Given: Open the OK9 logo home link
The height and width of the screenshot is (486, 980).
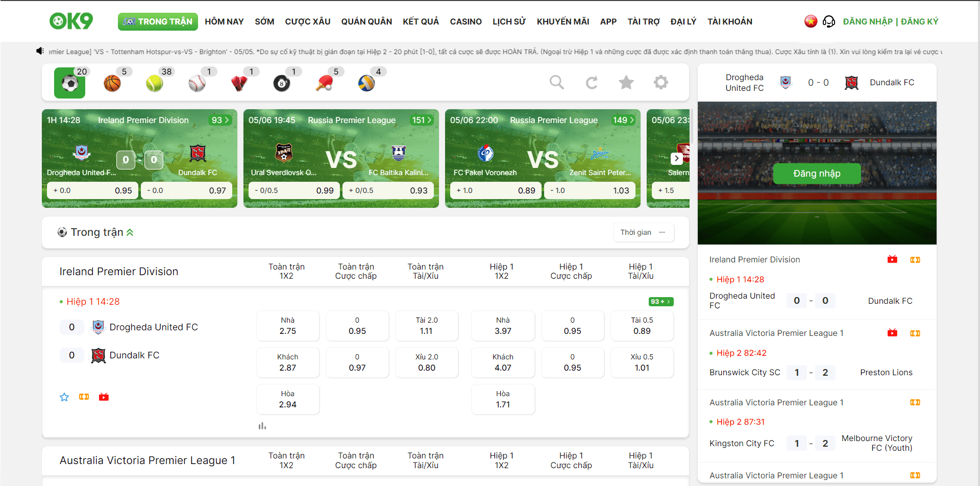Looking at the screenshot, I should point(71,21).
